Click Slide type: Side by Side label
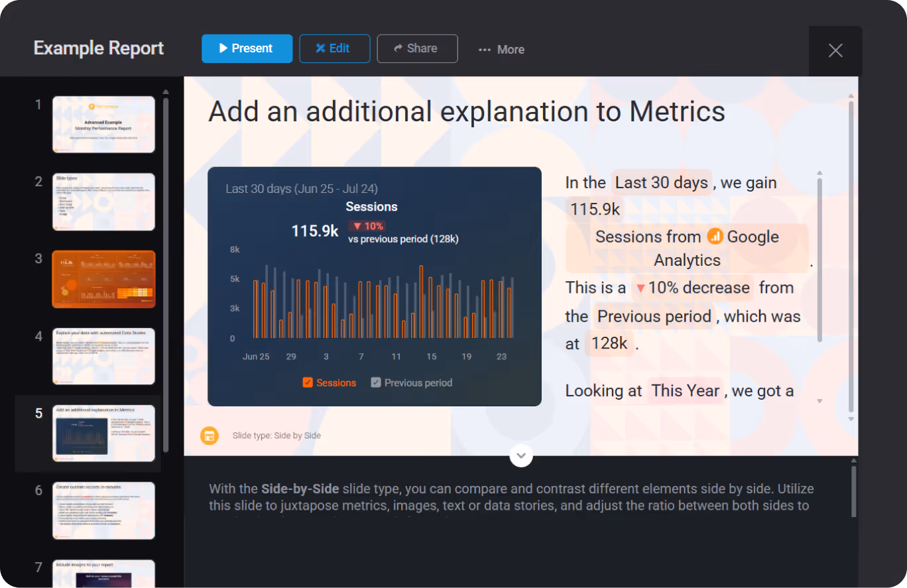Screen dimensions: 907x588 276,436
